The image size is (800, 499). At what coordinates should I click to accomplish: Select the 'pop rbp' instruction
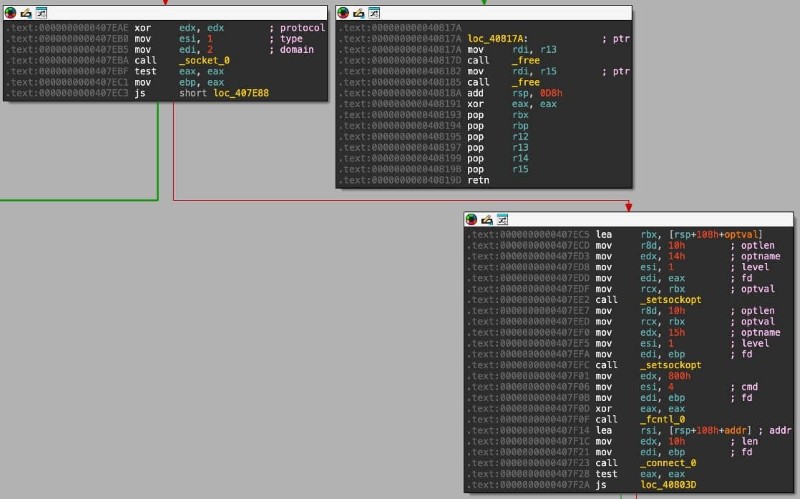click(x=497, y=126)
